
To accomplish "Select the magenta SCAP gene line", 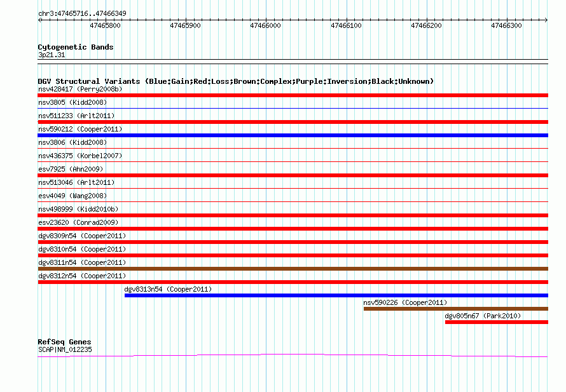I will coord(293,356).
